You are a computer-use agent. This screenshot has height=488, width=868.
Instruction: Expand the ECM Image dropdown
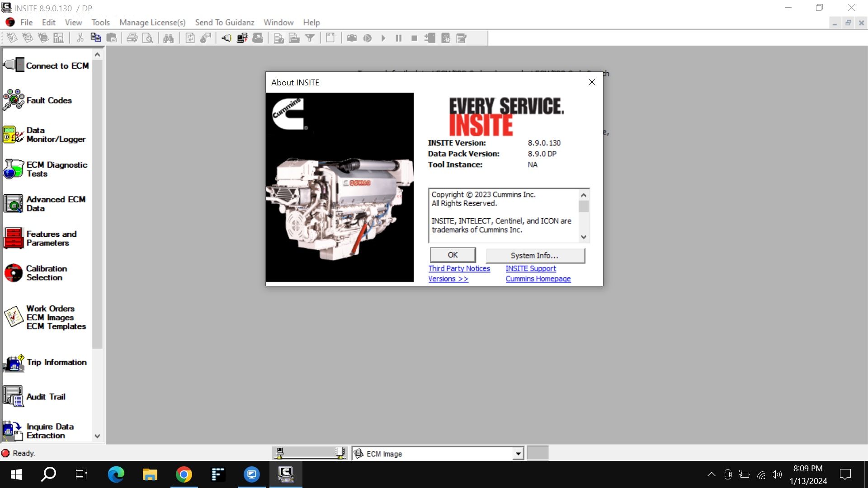pos(518,453)
